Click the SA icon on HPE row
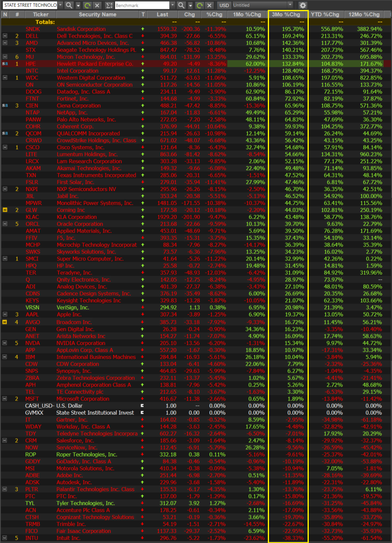Viewport: 392px width, 543px height. click(x=5, y=64)
